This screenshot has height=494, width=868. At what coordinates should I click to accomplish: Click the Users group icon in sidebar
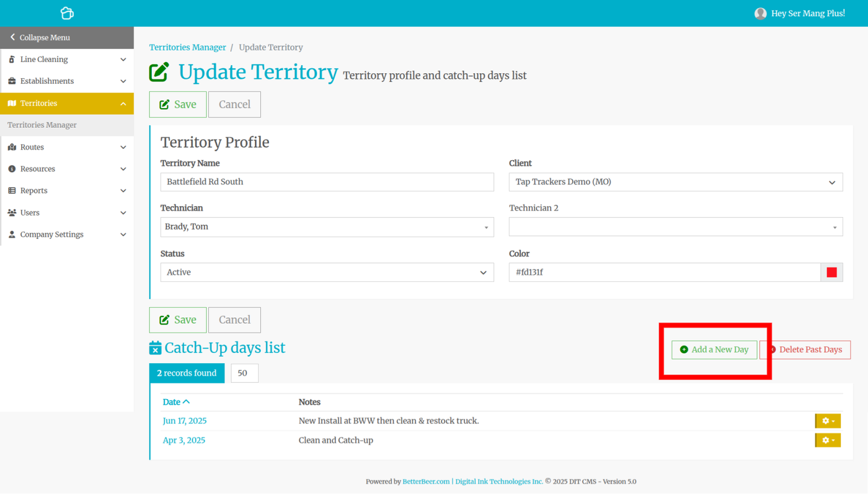[12, 212]
